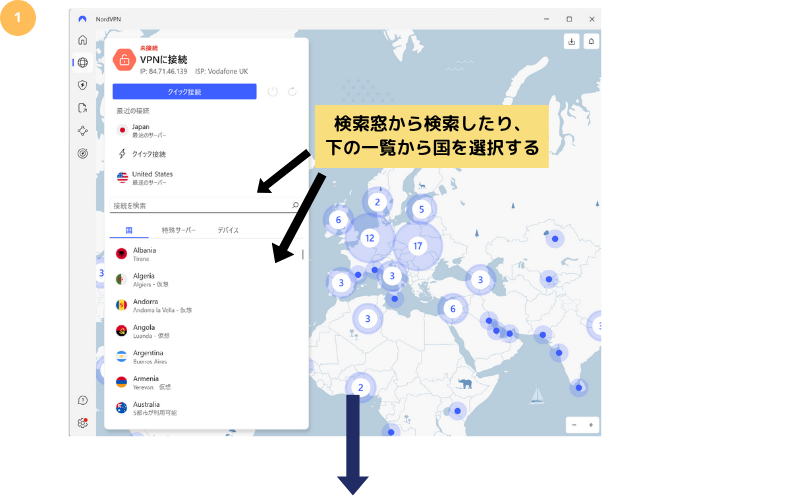Open the help question mark icon
800x500 pixels.
[x=83, y=401]
